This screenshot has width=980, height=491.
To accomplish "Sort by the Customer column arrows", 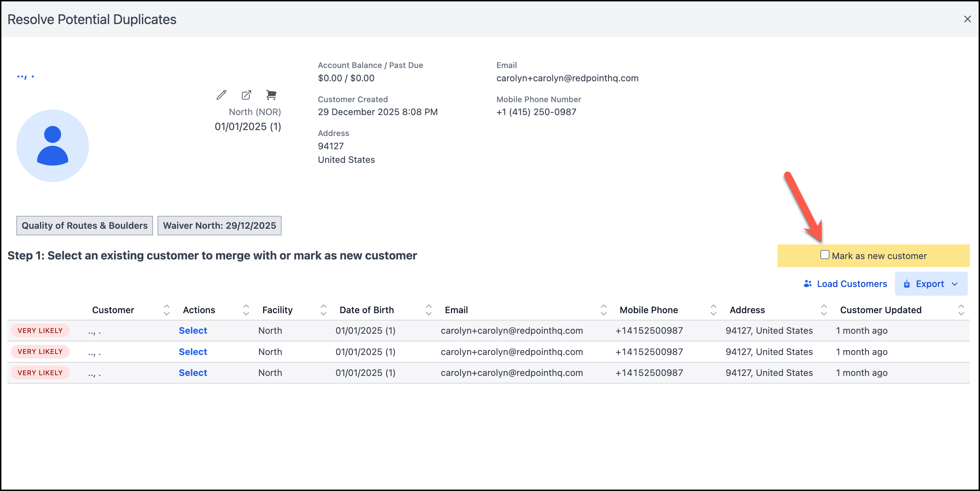I will pos(166,310).
